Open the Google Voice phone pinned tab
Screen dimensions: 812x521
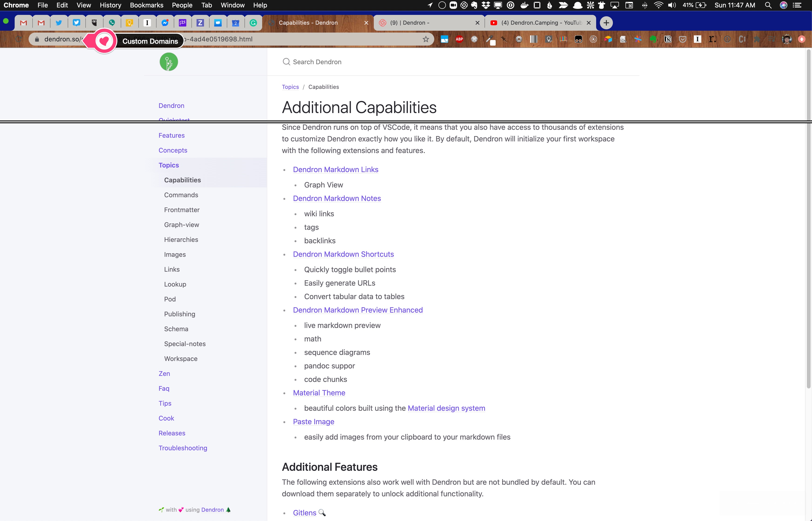pos(112,23)
